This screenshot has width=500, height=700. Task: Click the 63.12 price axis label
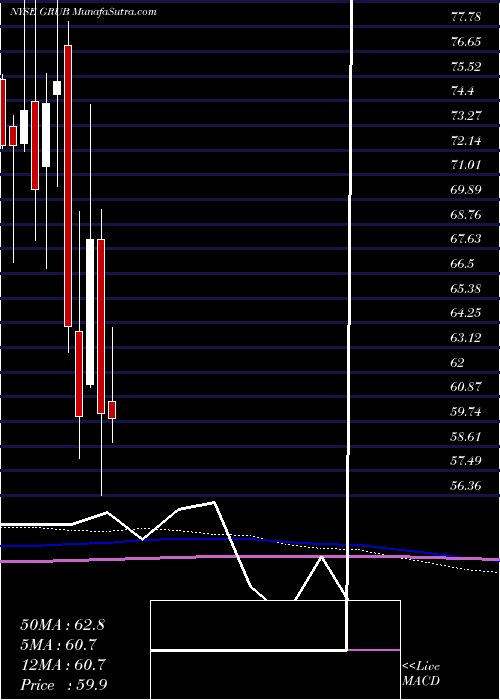pos(467,338)
